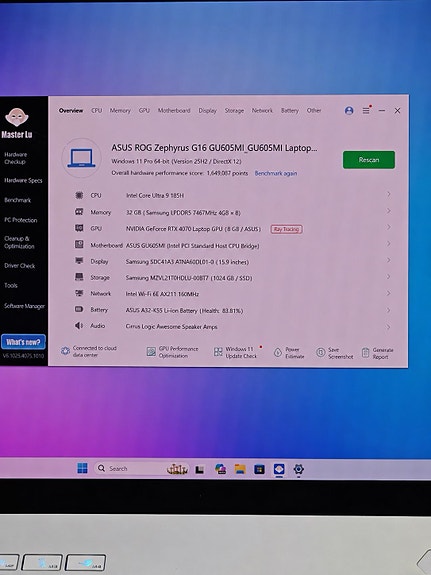431x575 pixels.
Task: Expand the Storage details chevron
Action: [x=388, y=277]
